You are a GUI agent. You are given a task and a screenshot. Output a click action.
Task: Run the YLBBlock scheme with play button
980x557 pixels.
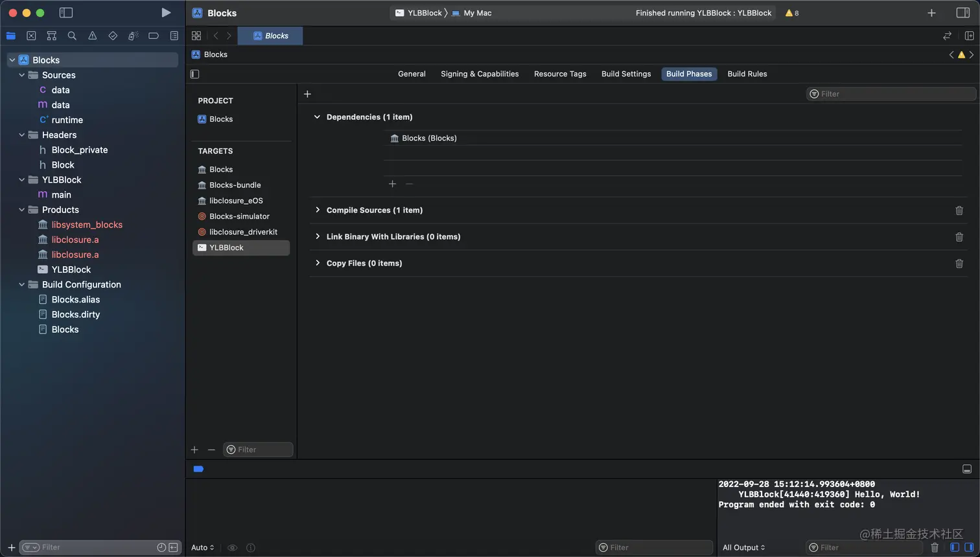166,12
